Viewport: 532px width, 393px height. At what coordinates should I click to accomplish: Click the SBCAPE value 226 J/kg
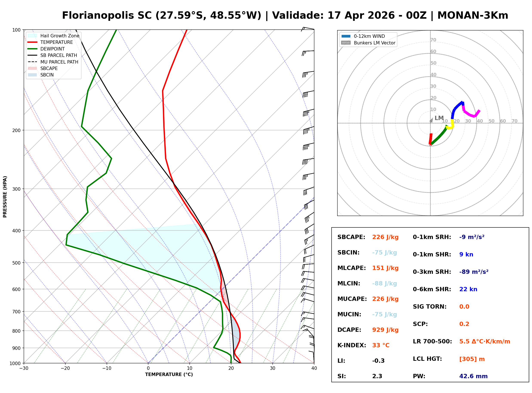pos(385,237)
